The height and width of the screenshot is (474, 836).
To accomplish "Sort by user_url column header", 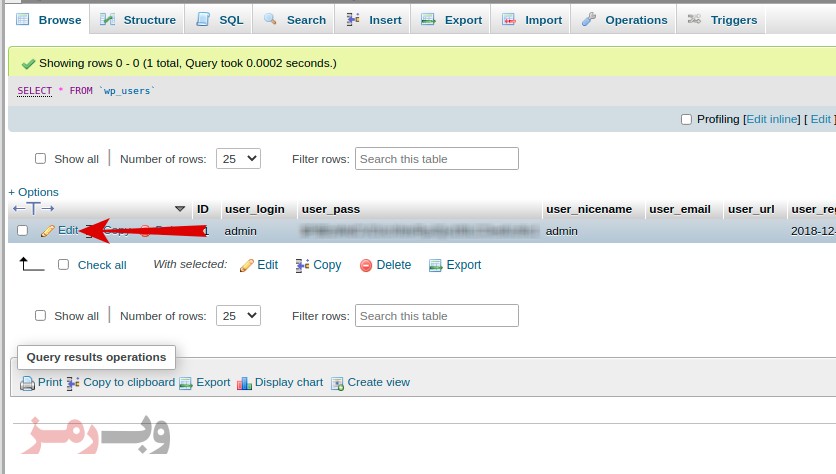I will click(751, 209).
